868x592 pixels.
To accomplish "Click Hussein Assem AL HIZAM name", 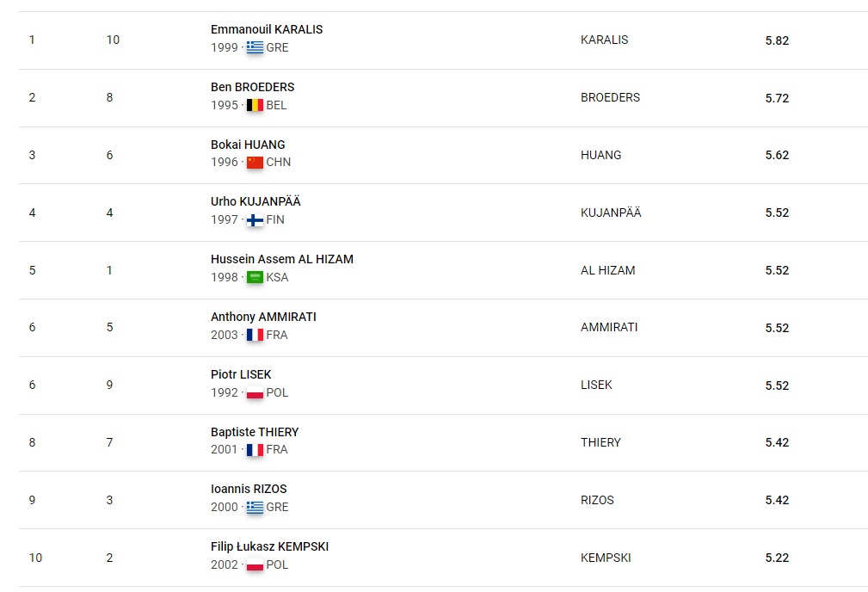I will point(282,259).
